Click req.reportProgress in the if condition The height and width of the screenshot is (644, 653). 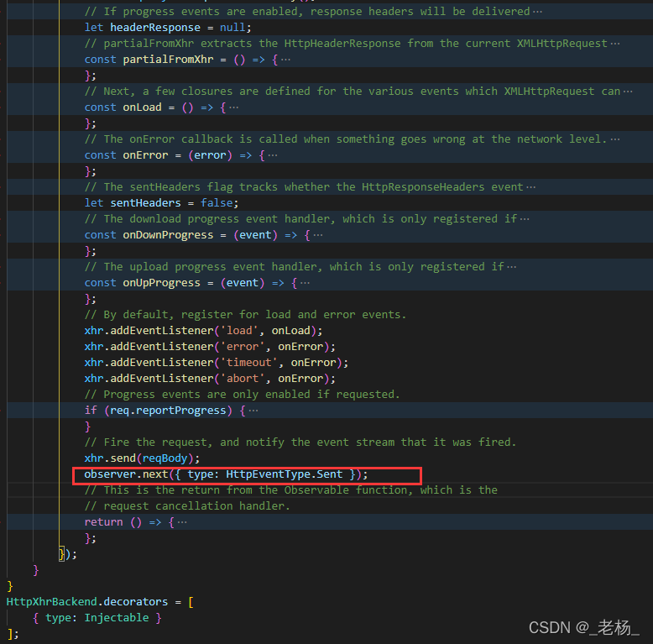pos(168,411)
